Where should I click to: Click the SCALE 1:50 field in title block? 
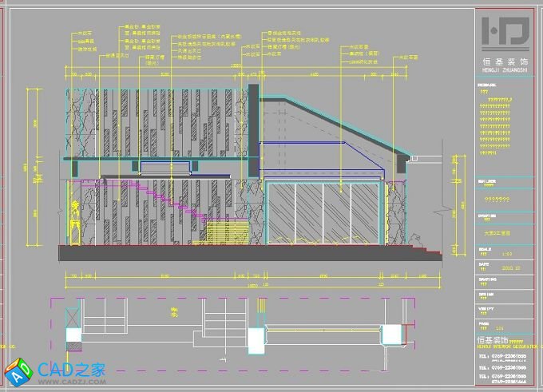505,252
